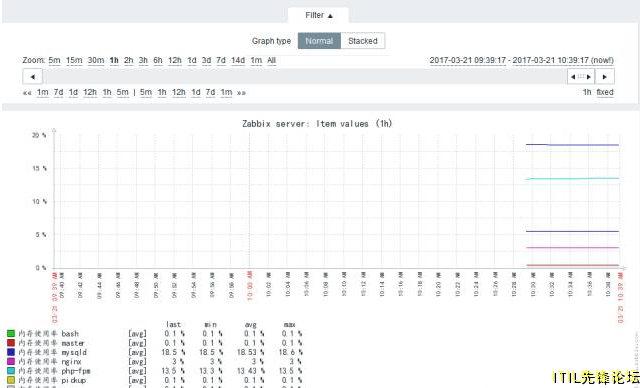Move forward 1d using right-side link
The height and width of the screenshot is (388, 640).
(196, 93)
